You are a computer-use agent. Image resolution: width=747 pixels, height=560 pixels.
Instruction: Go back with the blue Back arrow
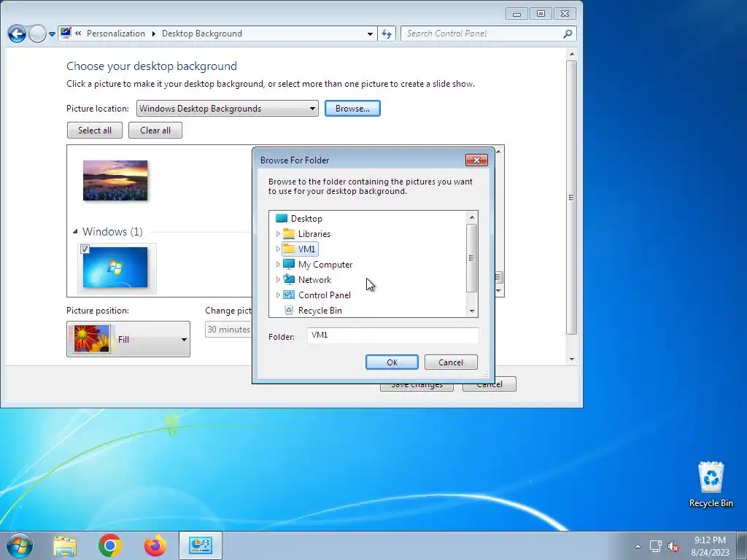point(18,34)
